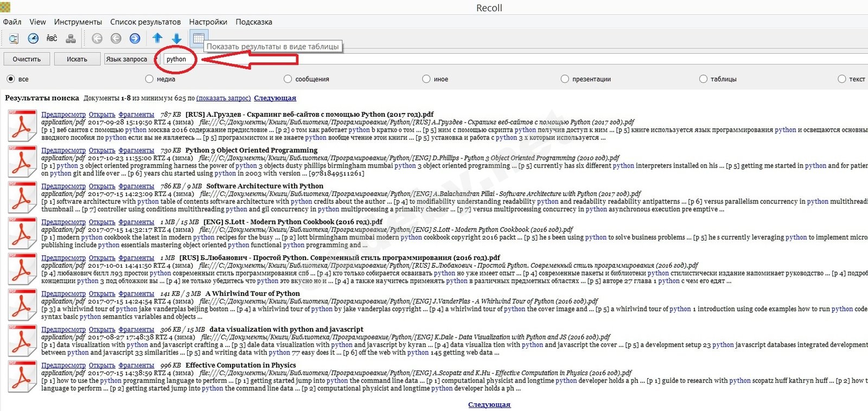Sort results descending with down arrow
This screenshot has height=411, width=868.
pos(176,39)
